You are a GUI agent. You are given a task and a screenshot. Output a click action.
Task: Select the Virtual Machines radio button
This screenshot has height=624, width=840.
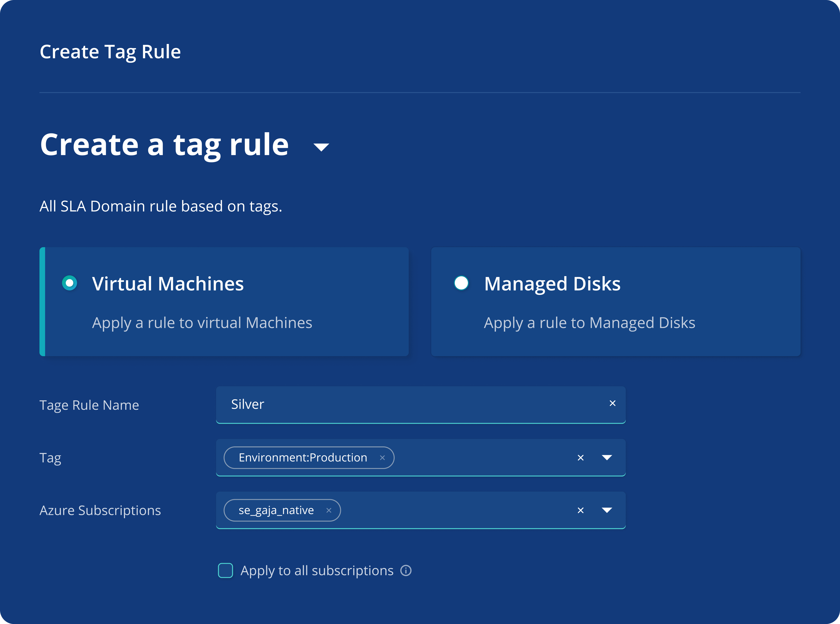(x=70, y=283)
